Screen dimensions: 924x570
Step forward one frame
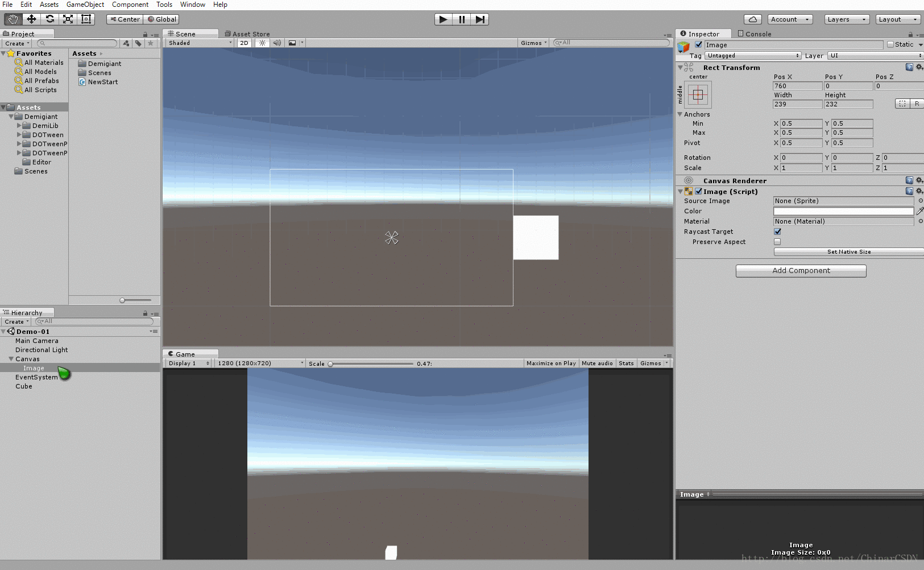[480, 19]
